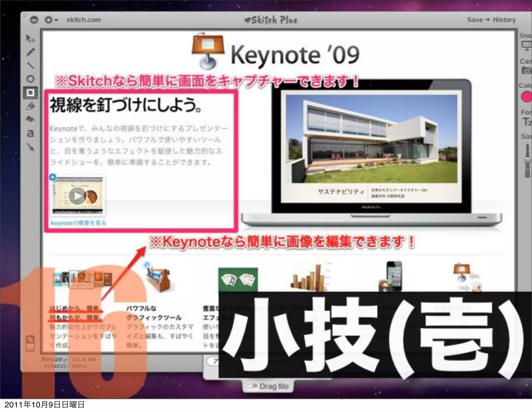Open the pink Color swatch picker
Viewport: 532px width, 412px height.
point(527,97)
